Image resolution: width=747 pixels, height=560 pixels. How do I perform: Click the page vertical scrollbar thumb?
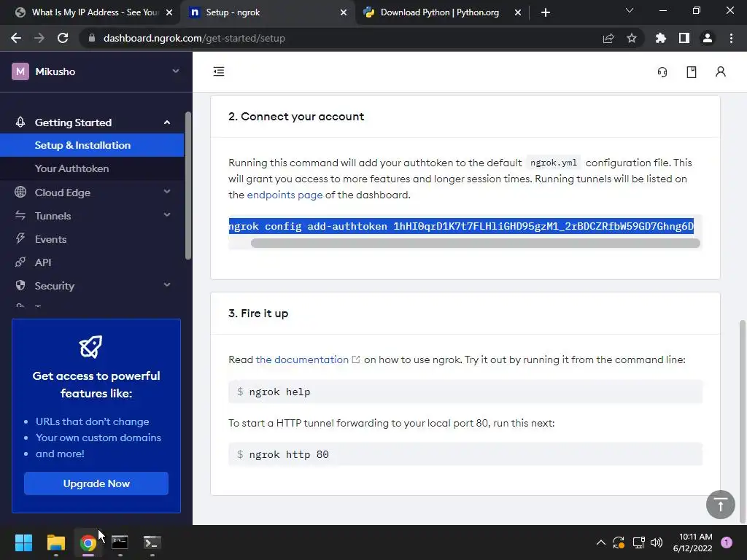[x=742, y=421]
